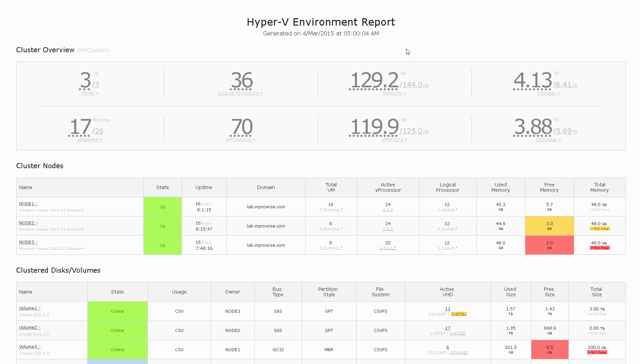This screenshot has height=364, width=640.
Task: Click the 3.88 TB vStorage figure
Action: (x=533, y=127)
